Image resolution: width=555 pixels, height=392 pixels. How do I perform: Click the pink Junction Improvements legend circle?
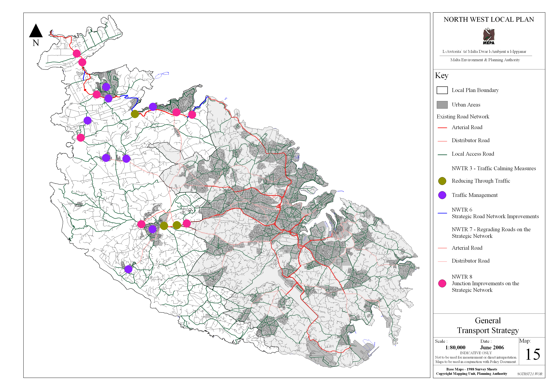coord(442,283)
